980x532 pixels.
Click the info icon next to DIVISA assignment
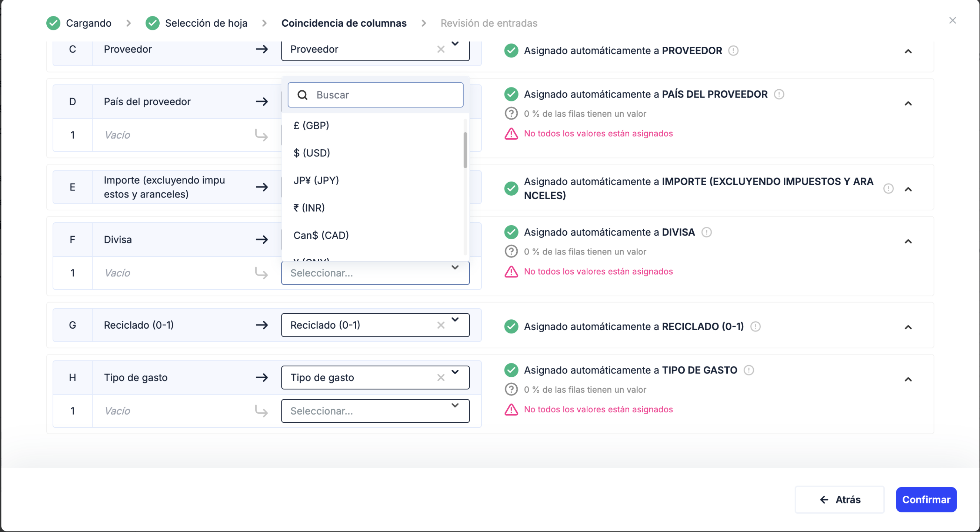pyautogui.click(x=706, y=232)
